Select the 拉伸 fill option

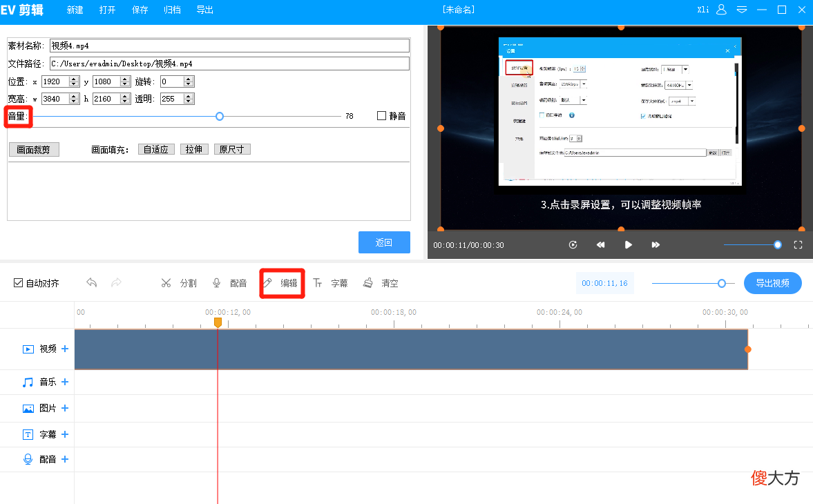(x=194, y=149)
